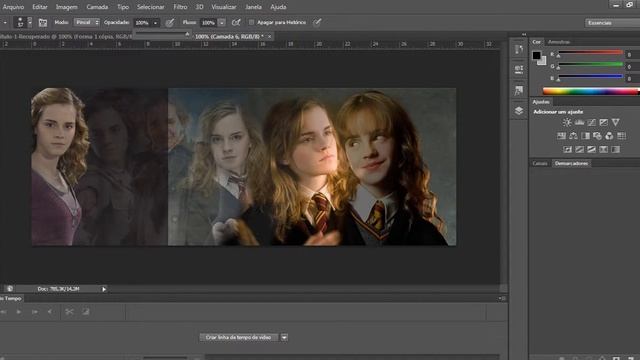
Task: Open the Filtro menu
Action: tap(180, 7)
